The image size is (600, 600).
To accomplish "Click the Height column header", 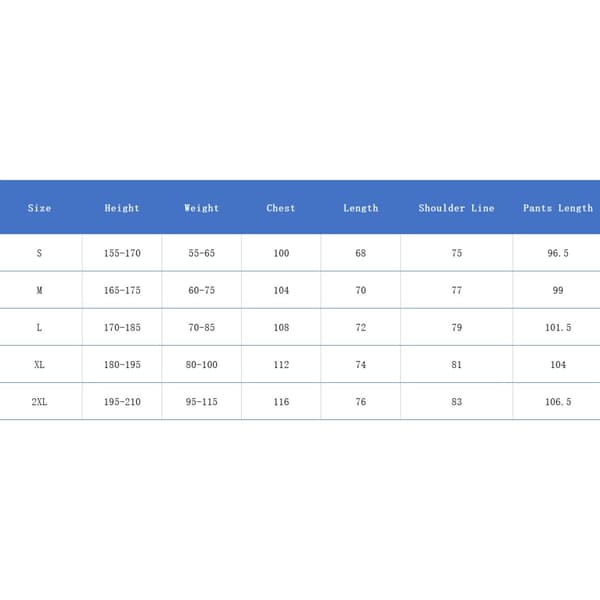I will 122,208.
